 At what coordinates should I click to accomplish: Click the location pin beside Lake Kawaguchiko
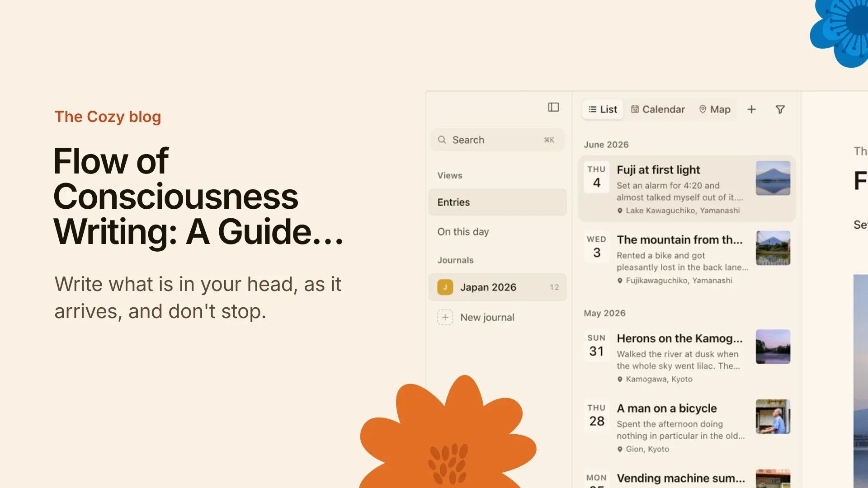(x=620, y=211)
